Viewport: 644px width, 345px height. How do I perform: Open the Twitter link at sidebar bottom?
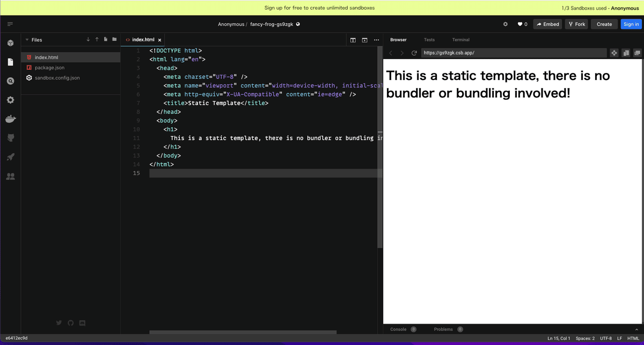point(59,322)
